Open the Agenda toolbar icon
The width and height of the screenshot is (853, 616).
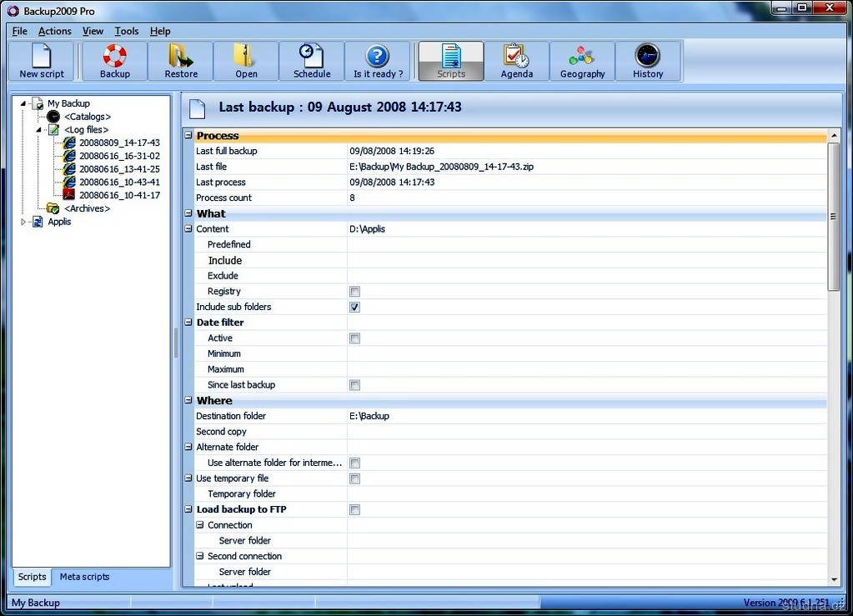point(516,61)
